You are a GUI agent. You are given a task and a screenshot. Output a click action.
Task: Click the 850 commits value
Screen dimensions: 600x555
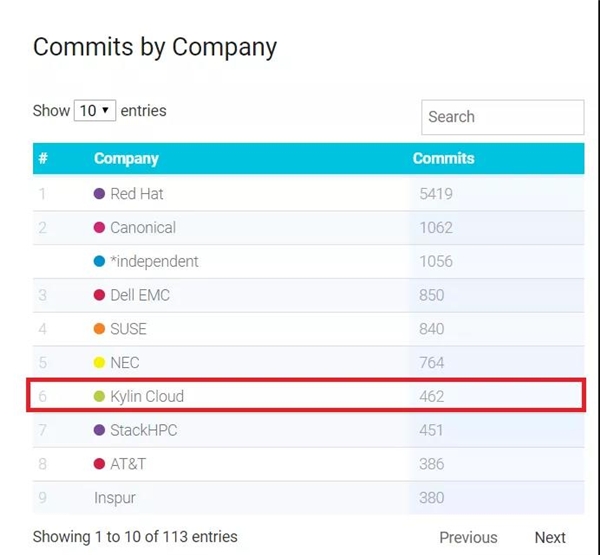point(432,295)
